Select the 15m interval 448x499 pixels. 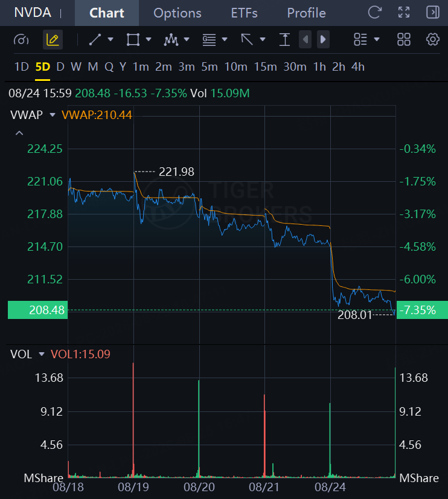tap(265, 67)
